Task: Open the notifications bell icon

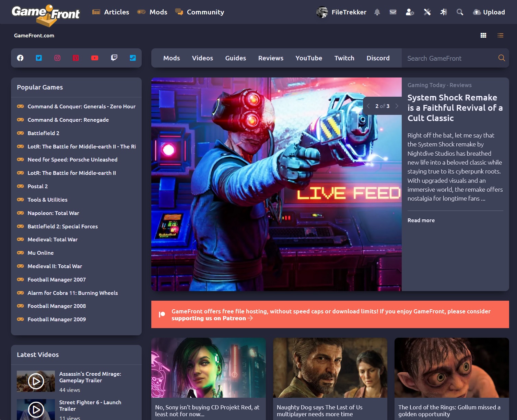Action: [x=377, y=12]
